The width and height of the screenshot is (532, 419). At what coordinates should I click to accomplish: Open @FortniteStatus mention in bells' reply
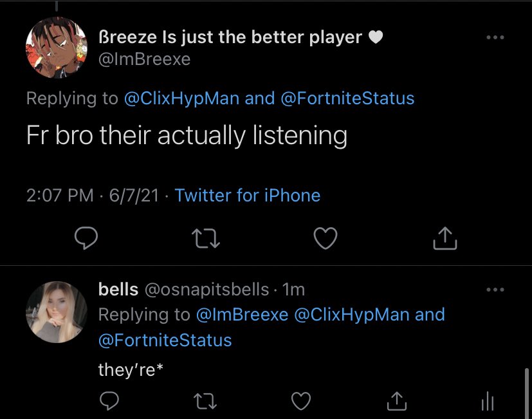click(x=165, y=339)
